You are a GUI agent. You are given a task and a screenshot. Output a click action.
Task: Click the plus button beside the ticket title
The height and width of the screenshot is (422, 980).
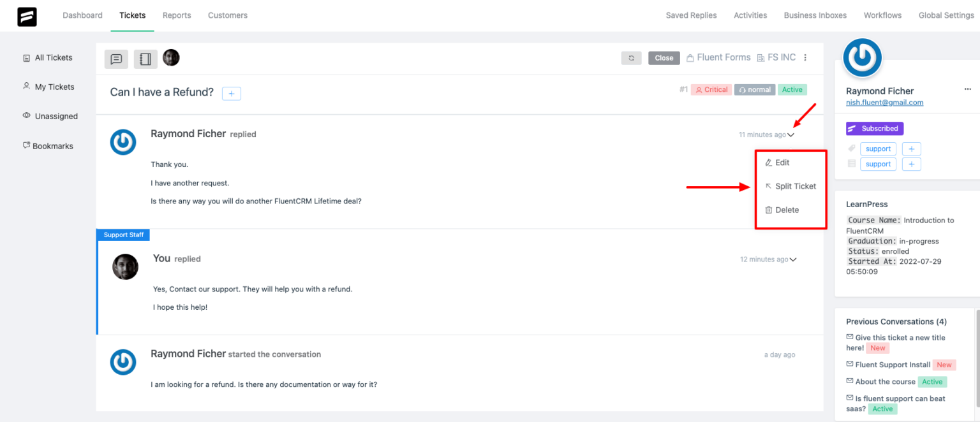tap(231, 93)
